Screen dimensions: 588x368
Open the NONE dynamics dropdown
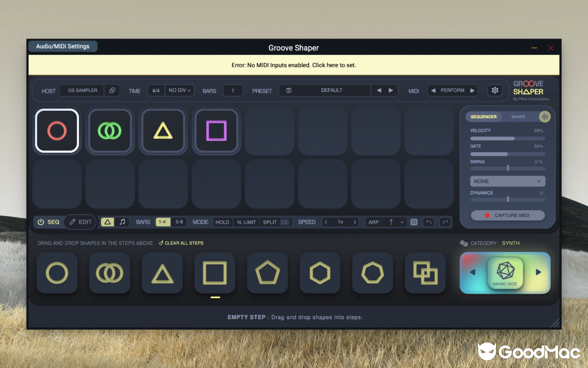(x=507, y=181)
